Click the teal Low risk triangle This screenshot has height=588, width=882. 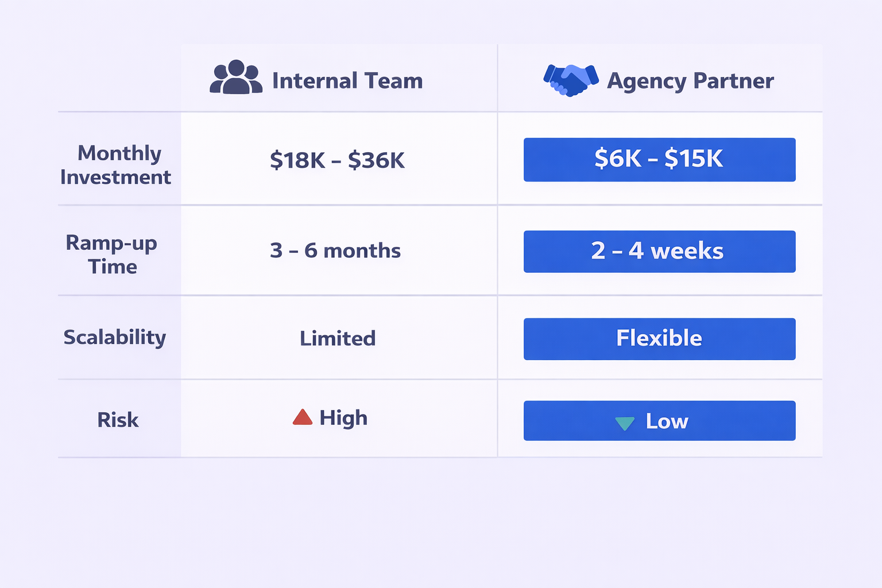(x=624, y=423)
